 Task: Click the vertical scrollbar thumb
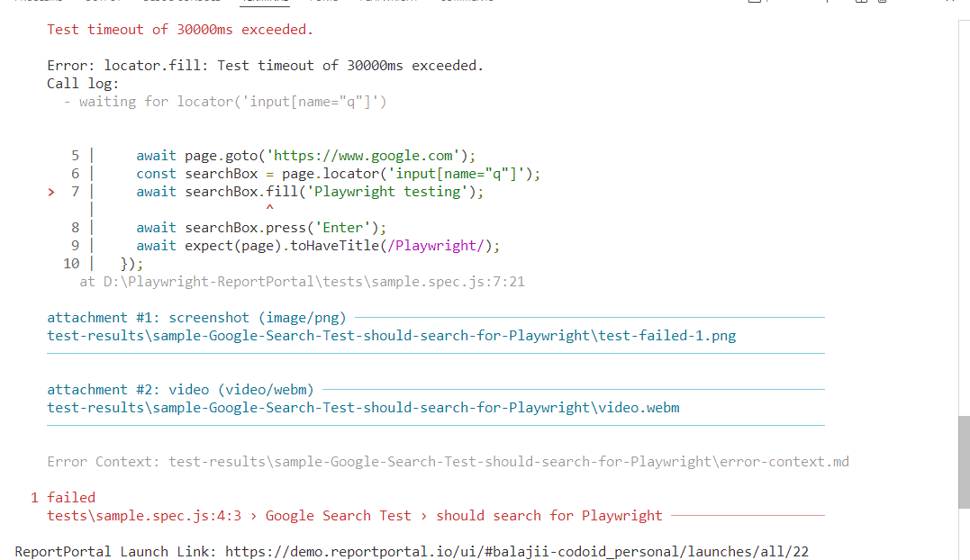pyautogui.click(x=964, y=463)
